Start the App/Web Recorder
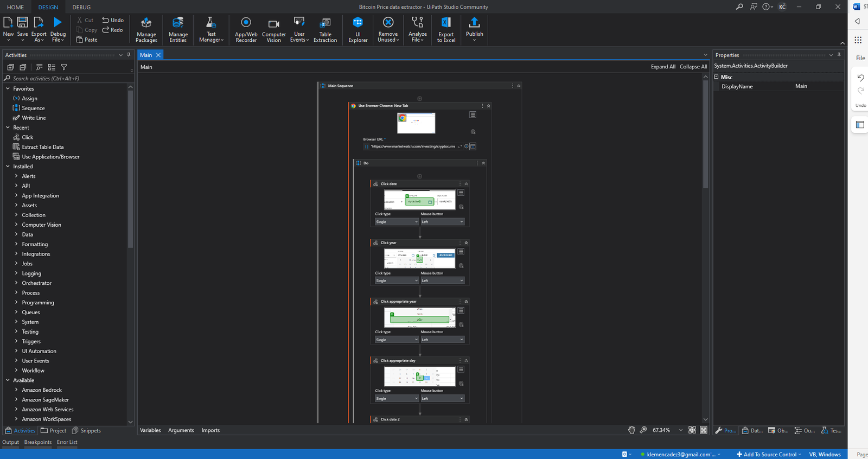Screen dimensions: 868x459 (246, 30)
